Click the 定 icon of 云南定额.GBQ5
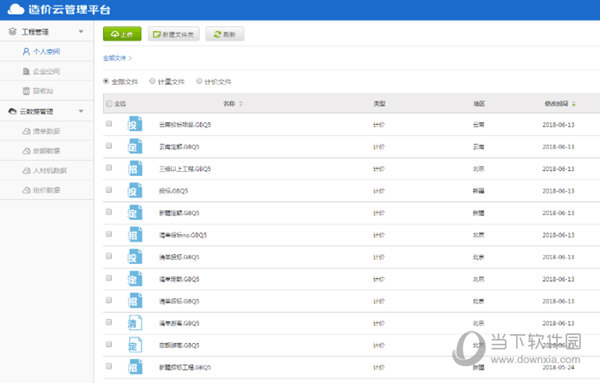The width and height of the screenshot is (600, 383). click(135, 146)
